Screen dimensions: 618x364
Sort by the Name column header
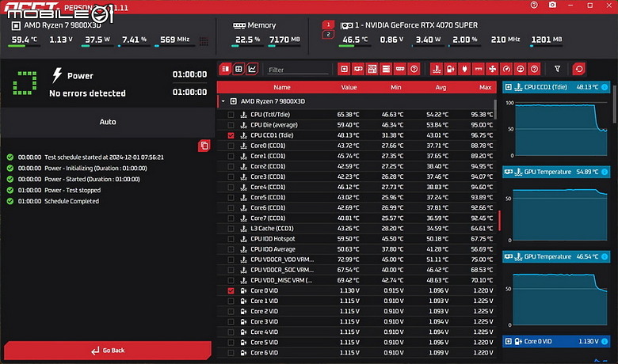point(282,87)
